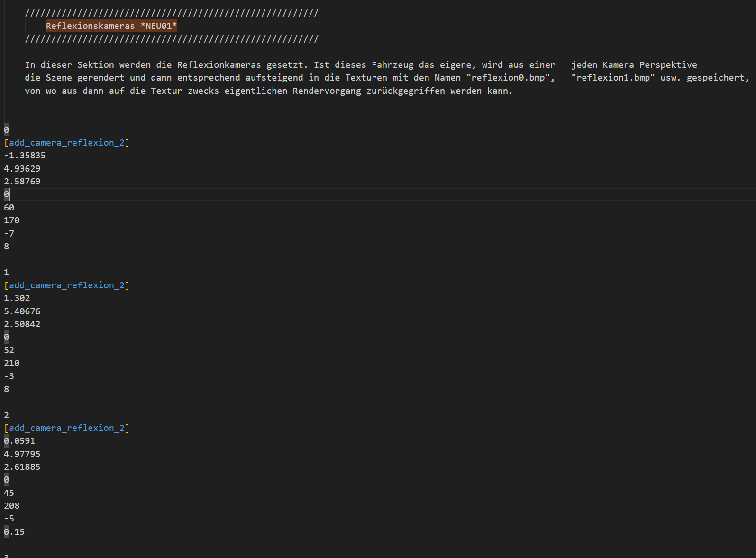756x558 pixels.
Task: Place cursor on the first add_camera_reflexion_2 tag
Action: pos(66,143)
